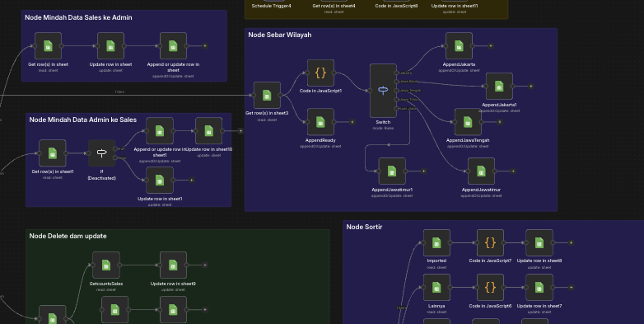Add node after 'Update row in sheet8'
Screen dimensions: 644x324
[x=571, y=242]
